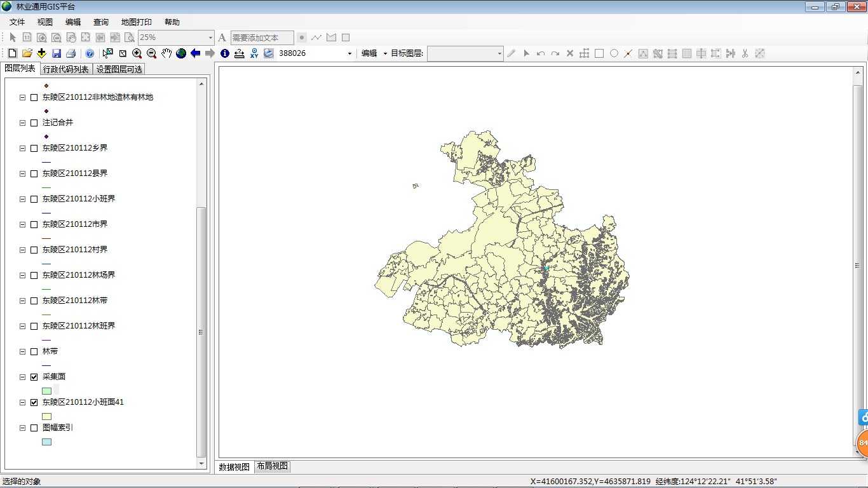868x488 pixels.
Task: Click the light green 采集面 symbol swatch
Action: click(x=47, y=391)
